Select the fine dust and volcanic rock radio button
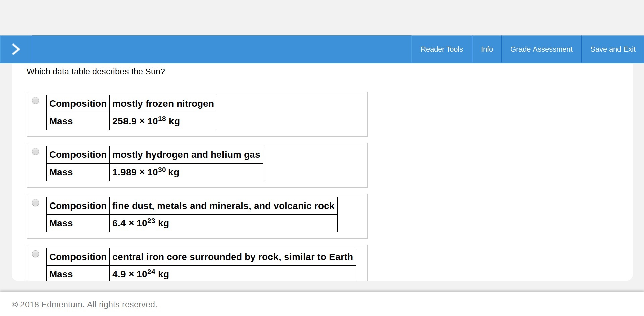This screenshot has height=316, width=644. (x=35, y=203)
